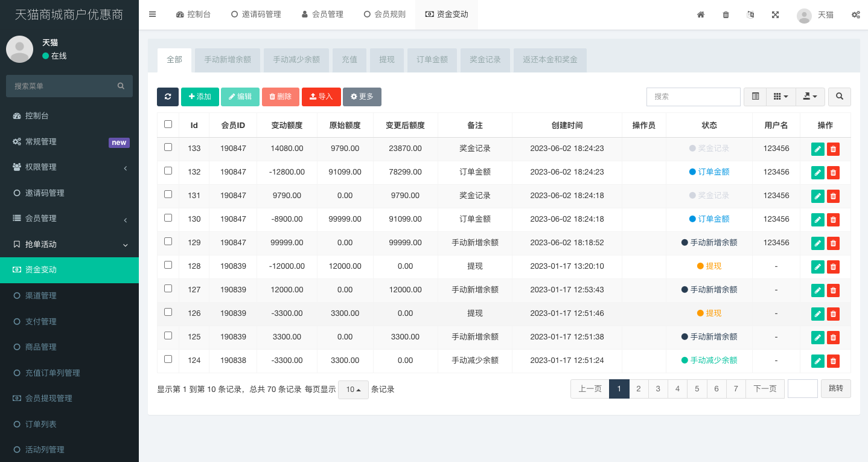Screen dimensions: 868x462
Task: Check the select-all checkbox in table header
Action: pos(168,124)
